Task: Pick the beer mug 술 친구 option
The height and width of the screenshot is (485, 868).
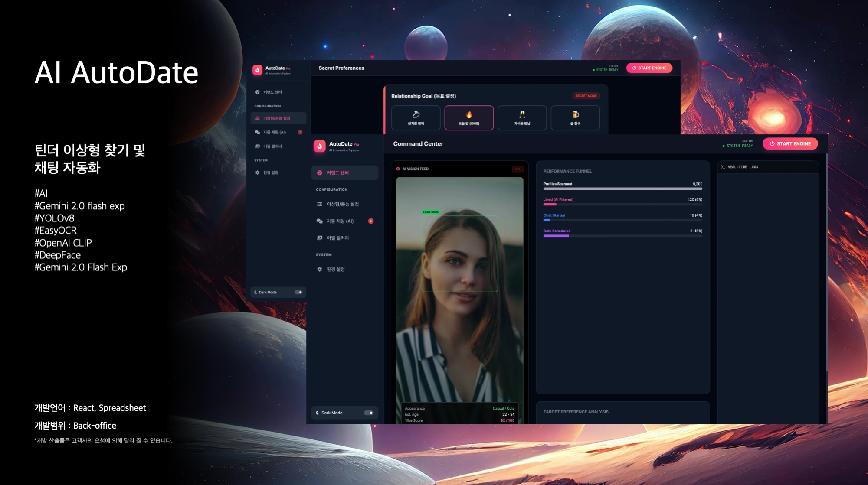Action: pos(575,114)
